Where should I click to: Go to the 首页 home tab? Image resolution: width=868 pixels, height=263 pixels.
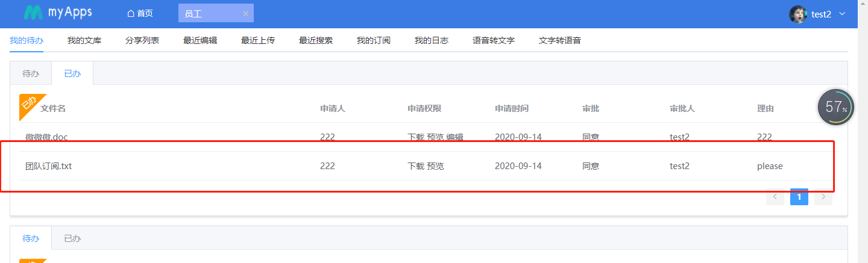pos(140,14)
